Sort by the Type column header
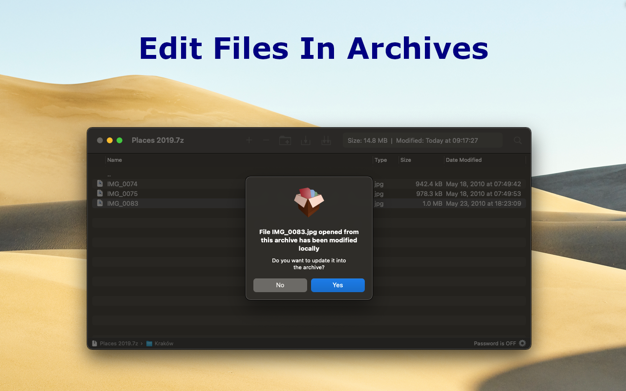626x391 pixels. pyautogui.click(x=380, y=160)
